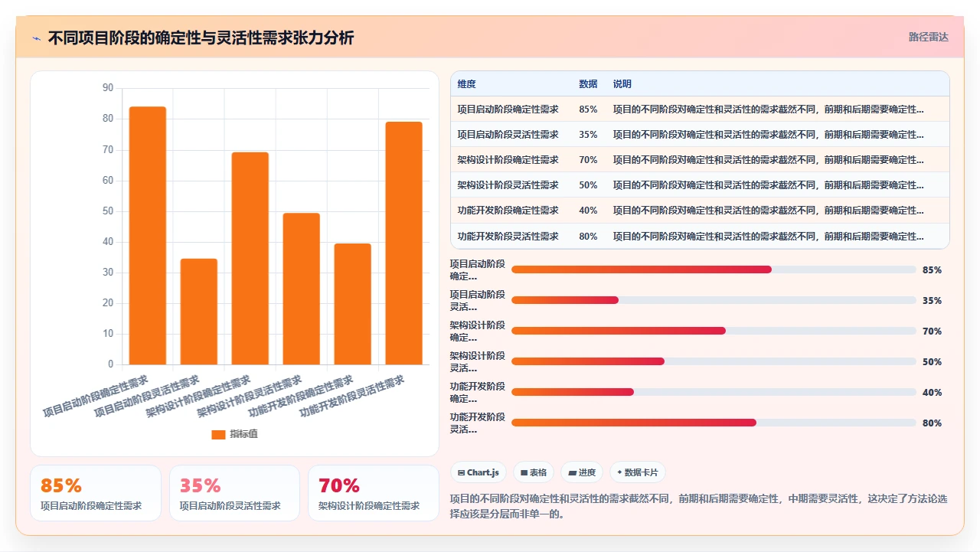This screenshot has height=552, width=980.
Task: Click the 功能开发阶段确定性需求 chart bar
Action: pos(352,304)
